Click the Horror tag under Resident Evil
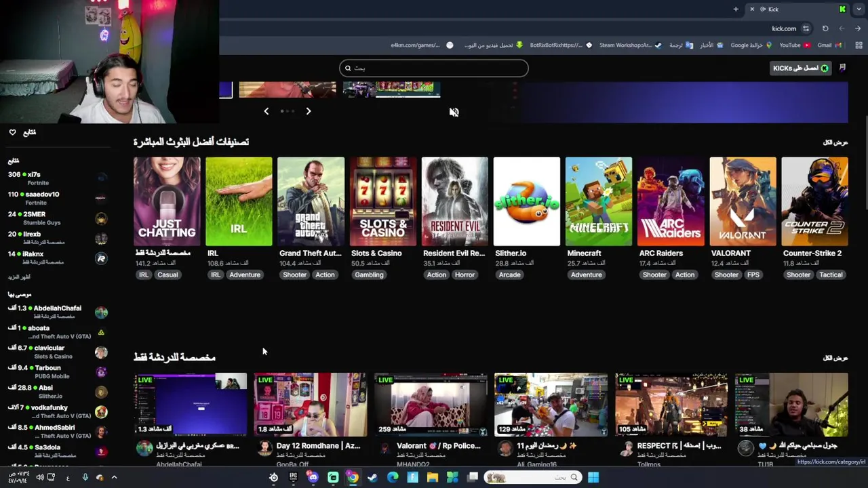 465,274
